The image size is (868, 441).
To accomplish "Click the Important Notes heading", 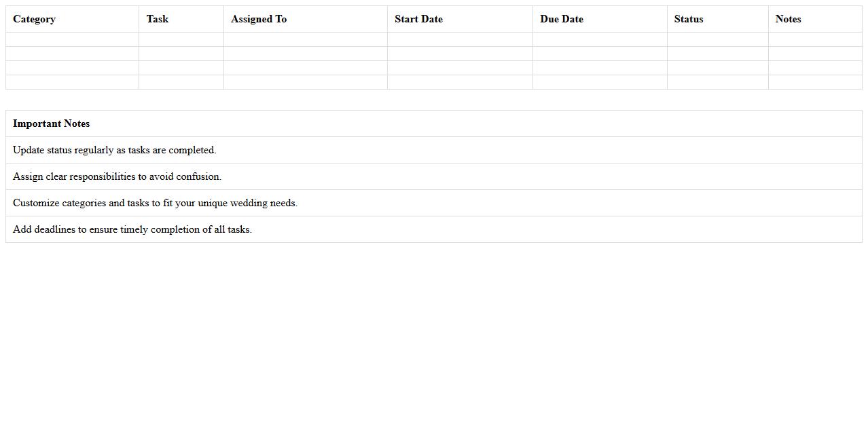I will pos(51,123).
